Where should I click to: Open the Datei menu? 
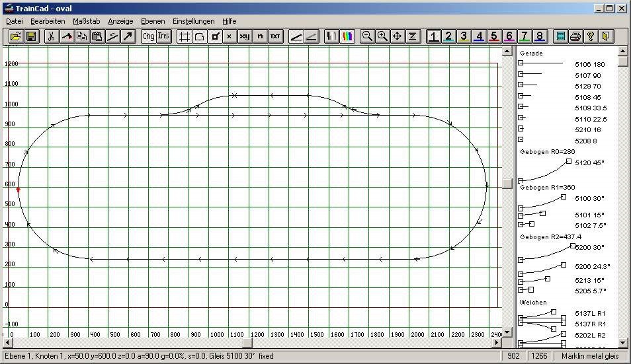click(x=15, y=21)
